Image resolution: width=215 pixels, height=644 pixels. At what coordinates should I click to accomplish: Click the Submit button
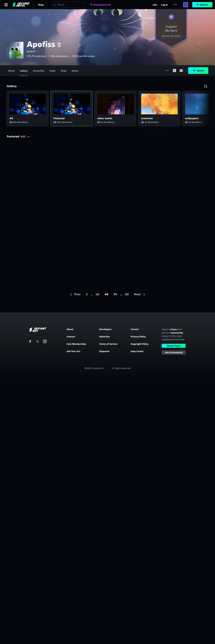(x=202, y=5)
